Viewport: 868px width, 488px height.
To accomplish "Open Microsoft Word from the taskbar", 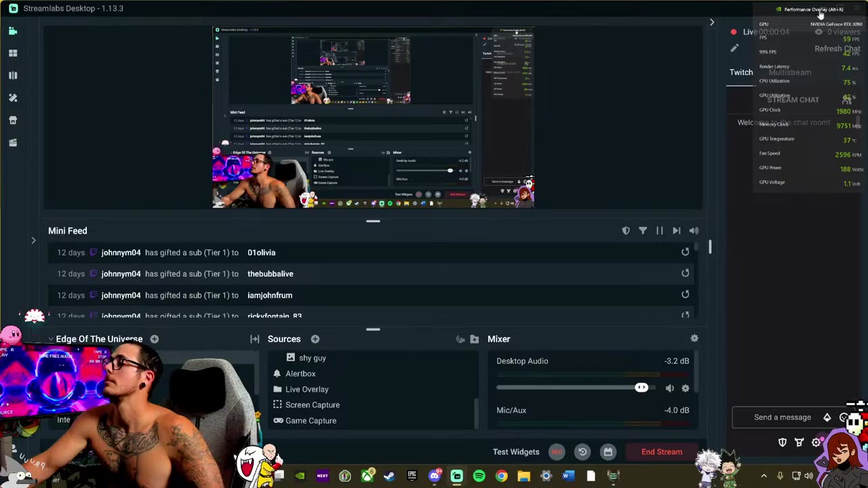I will (x=568, y=476).
